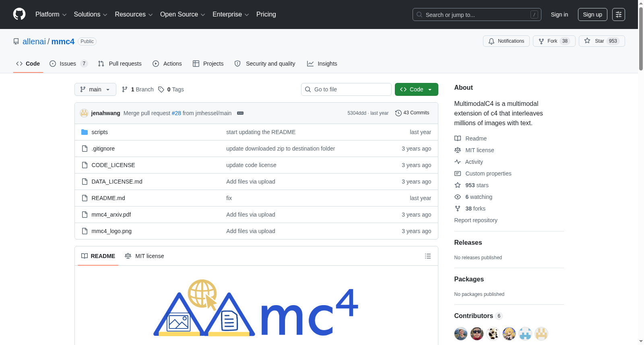Open the mmc4_logo.png file
The width and height of the screenshot is (644, 345).
pos(111,231)
